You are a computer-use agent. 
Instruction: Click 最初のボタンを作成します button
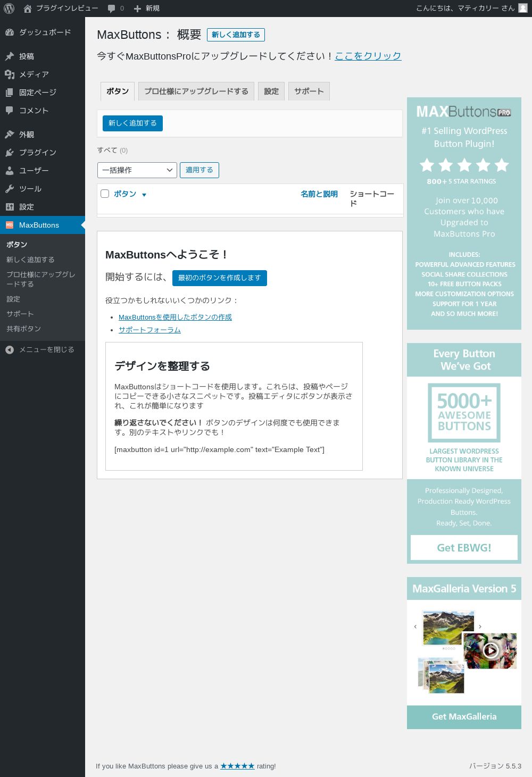pos(220,278)
